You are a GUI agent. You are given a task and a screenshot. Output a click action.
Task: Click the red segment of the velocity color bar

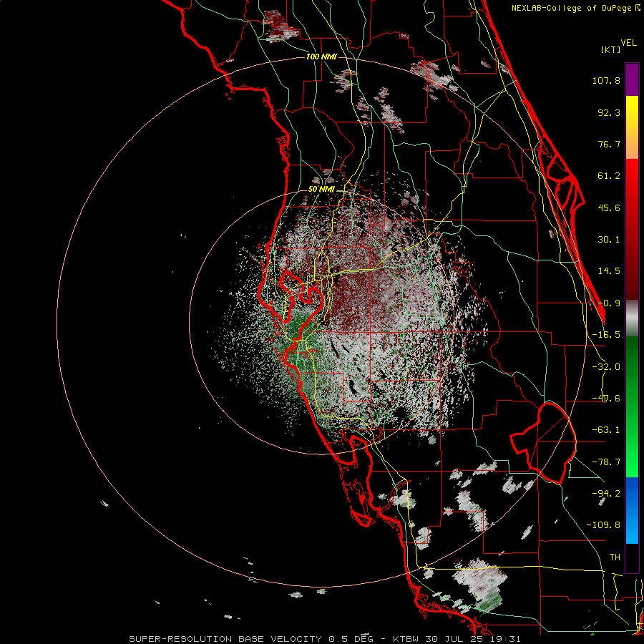point(632,229)
